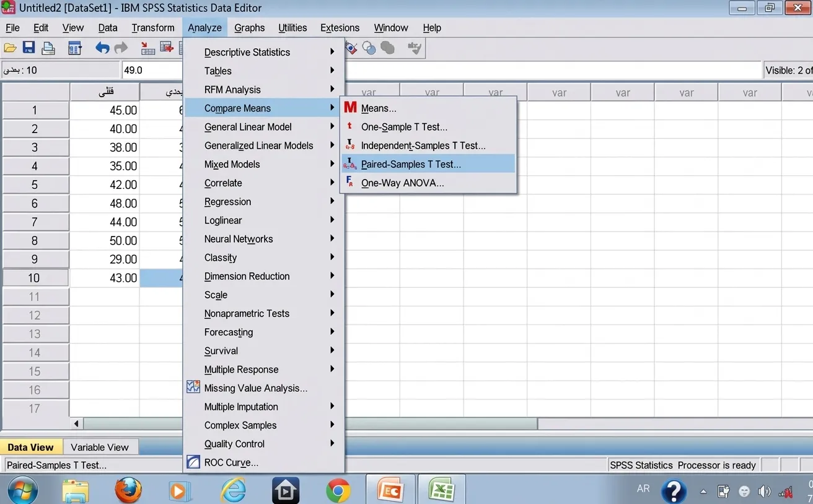Click the scroll left arrow of data grid

(77, 424)
